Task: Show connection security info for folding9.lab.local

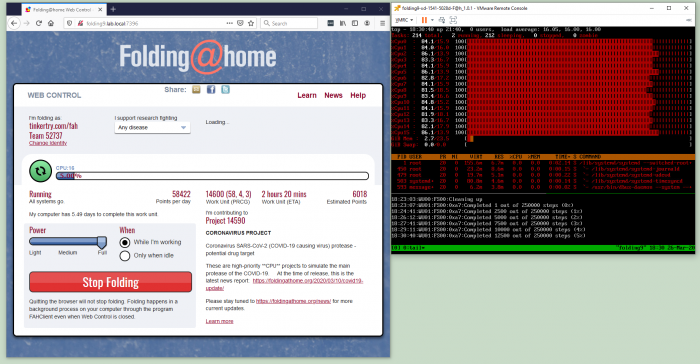Action: [80, 23]
